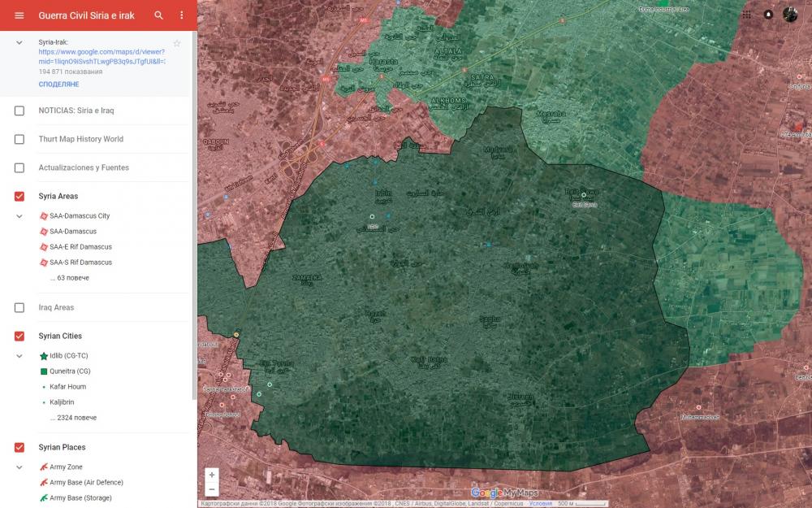Toggle the Iraq Areas layer checkbox
This screenshot has height=508, width=812.
pos(19,308)
